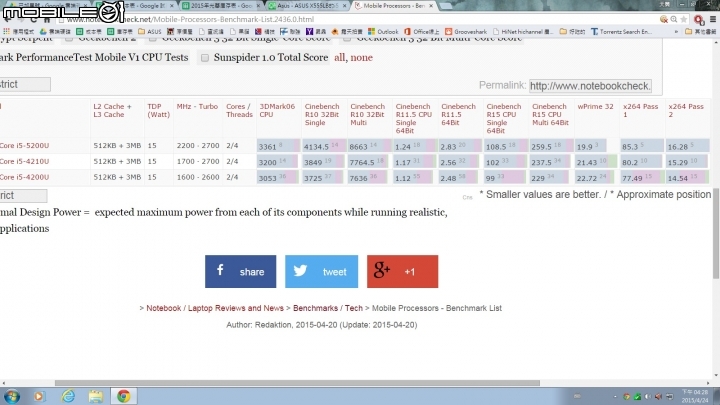Image resolution: width=720 pixels, height=405 pixels.
Task: Open the ASUS bookmarks folder
Action: coord(150,32)
